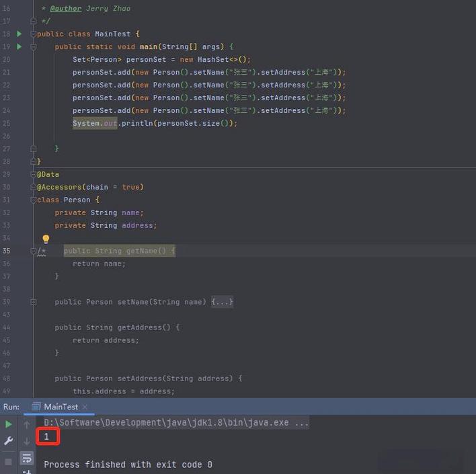Click 'personSet.size()' call on line 25
Screen dimensions: 476x474
[x=193, y=123]
